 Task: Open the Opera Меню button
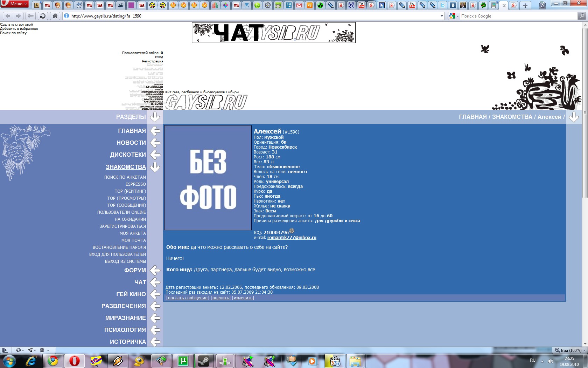tap(15, 4)
